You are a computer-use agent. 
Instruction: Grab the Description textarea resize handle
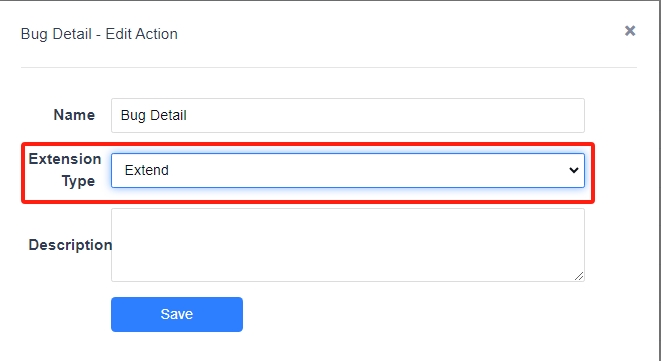tap(579, 276)
